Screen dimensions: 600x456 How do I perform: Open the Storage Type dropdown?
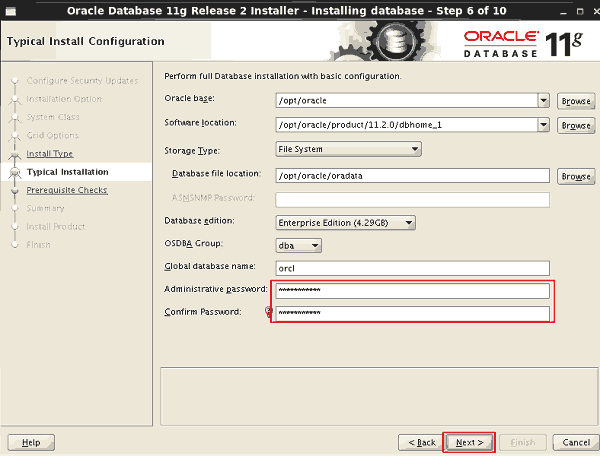tap(348, 149)
